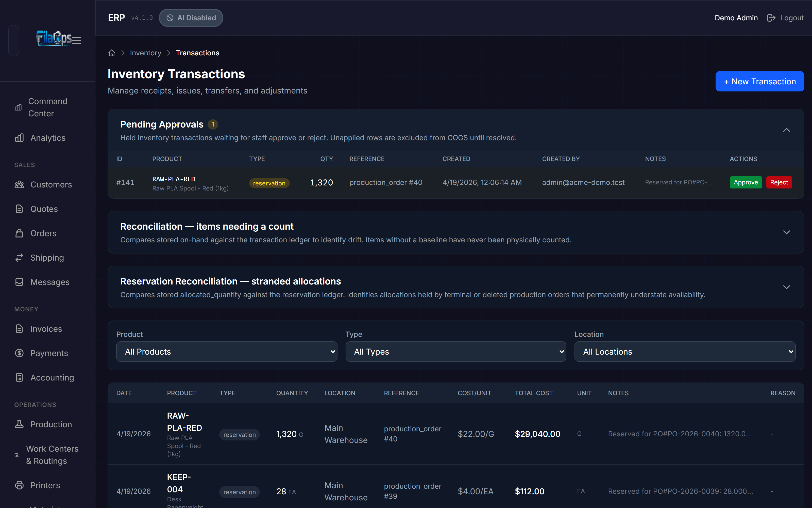Go to Orders page
Screen dimensions: 812x508
(48, 233)
